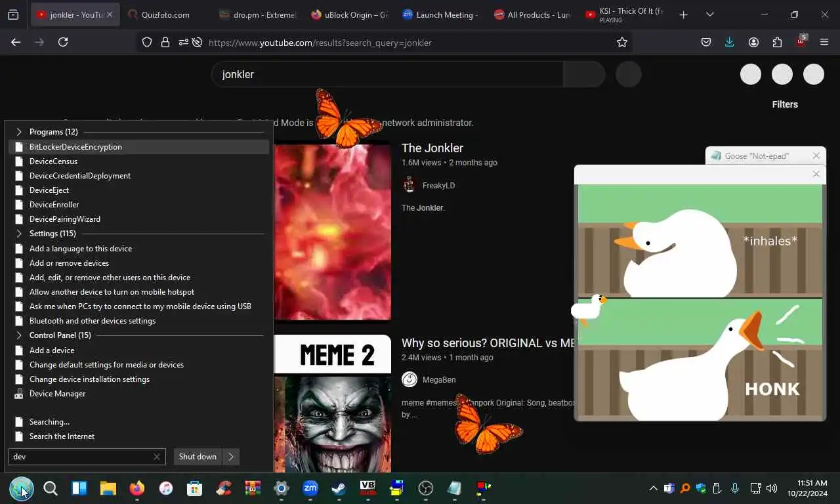Click the site padlock icon

pos(165,42)
